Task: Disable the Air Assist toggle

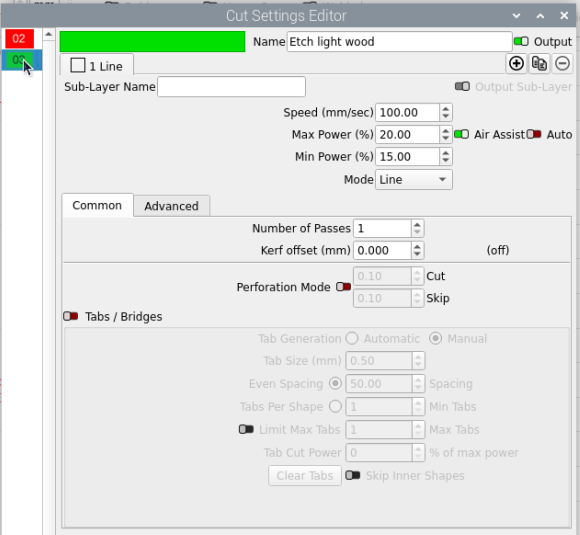Action: pos(461,134)
